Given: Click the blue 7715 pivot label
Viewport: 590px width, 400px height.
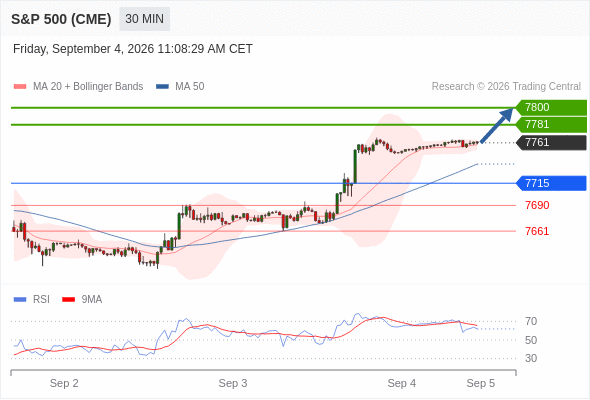Looking at the screenshot, I should pyautogui.click(x=551, y=183).
